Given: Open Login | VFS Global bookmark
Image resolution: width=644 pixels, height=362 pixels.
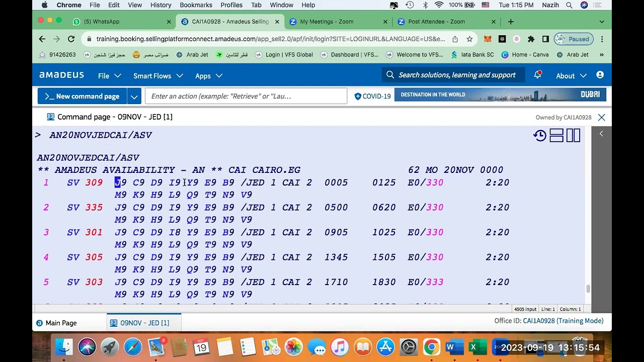Looking at the screenshot, I should [x=284, y=55].
